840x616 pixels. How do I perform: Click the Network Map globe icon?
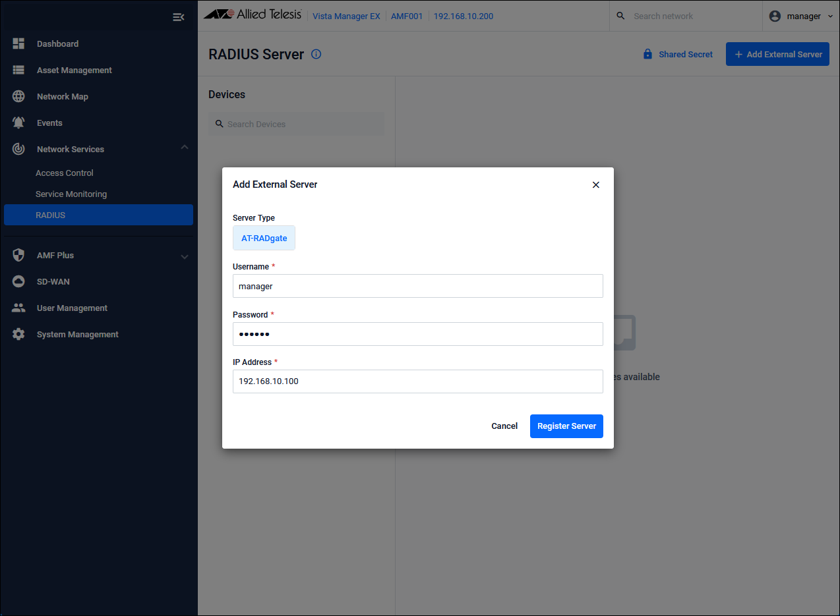pos(18,96)
